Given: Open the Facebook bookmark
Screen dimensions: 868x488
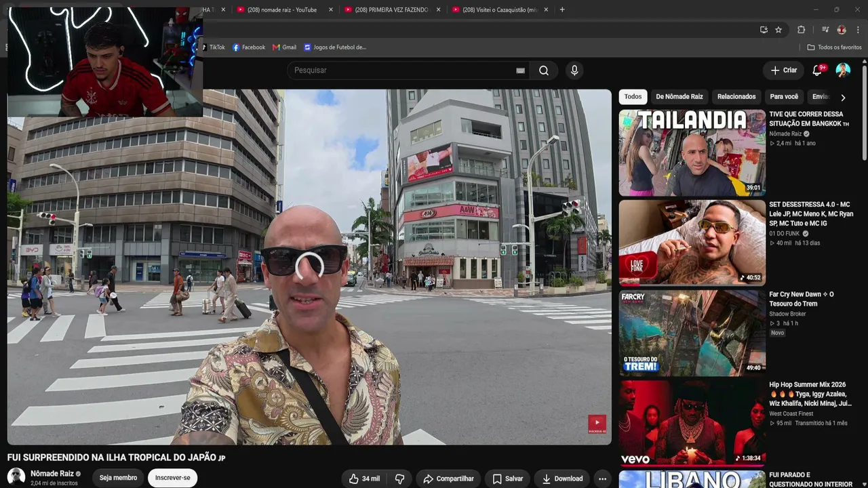Looking at the screenshot, I should [x=249, y=47].
